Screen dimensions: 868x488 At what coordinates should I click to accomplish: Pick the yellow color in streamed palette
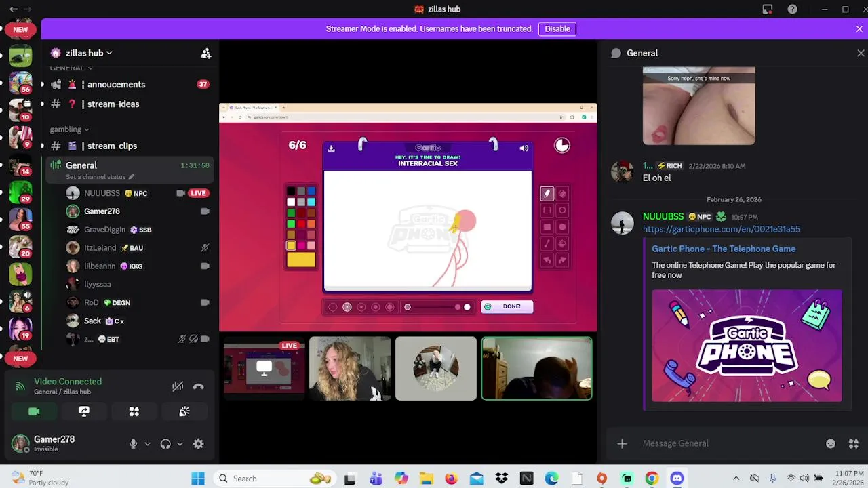(x=291, y=245)
